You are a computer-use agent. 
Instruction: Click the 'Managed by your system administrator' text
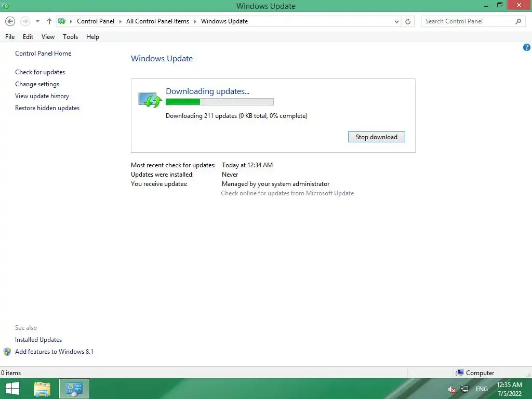[275, 184]
